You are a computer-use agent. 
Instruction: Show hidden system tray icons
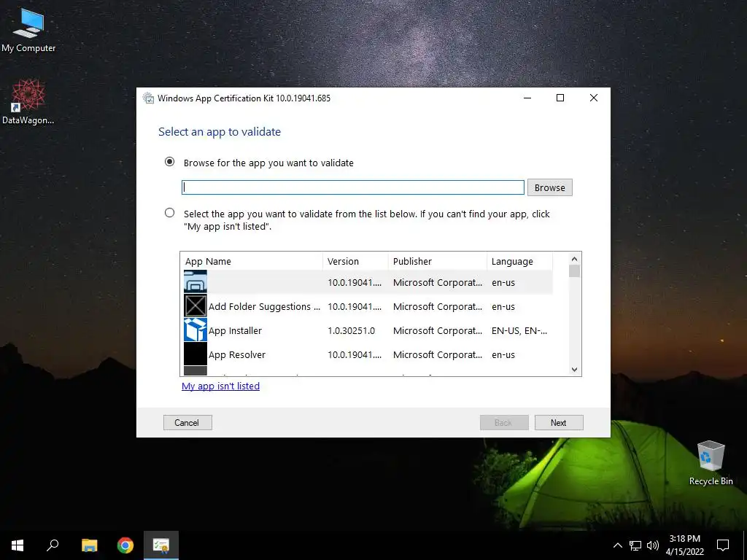point(617,545)
